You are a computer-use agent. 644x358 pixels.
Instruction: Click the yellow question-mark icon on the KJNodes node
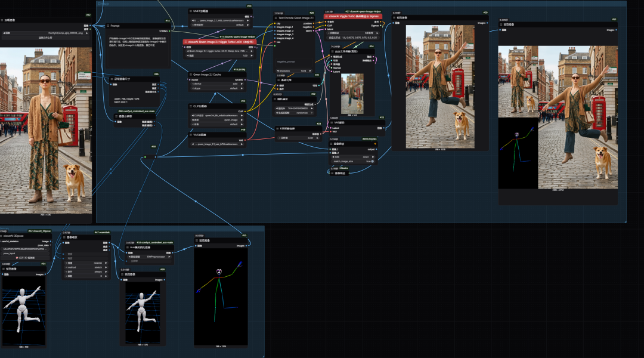coord(375,144)
